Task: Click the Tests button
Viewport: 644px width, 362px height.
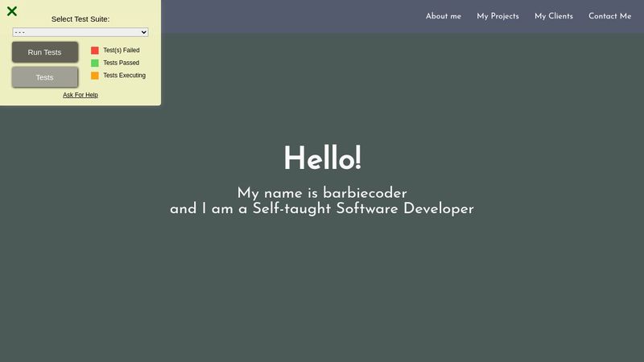Action: pyautogui.click(x=45, y=77)
